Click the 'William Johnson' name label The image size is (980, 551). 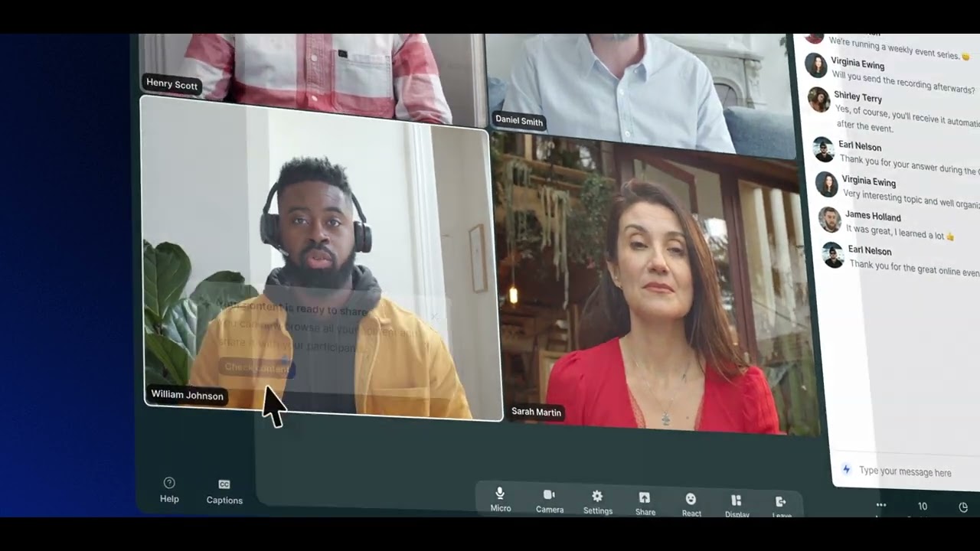pyautogui.click(x=187, y=395)
